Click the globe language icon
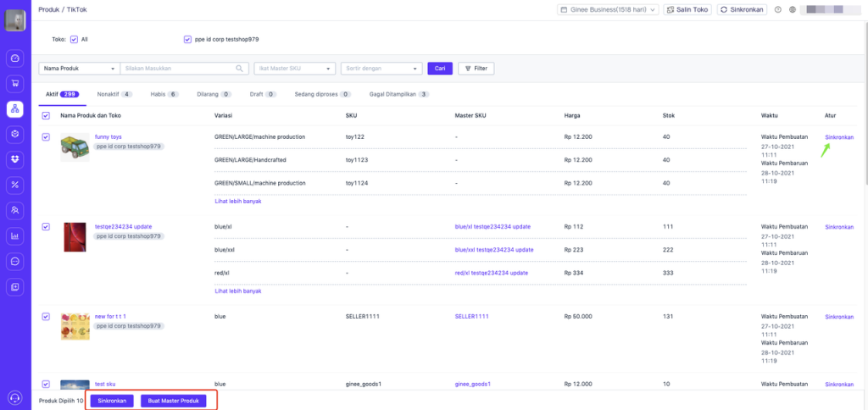The image size is (868, 410). tap(793, 9)
